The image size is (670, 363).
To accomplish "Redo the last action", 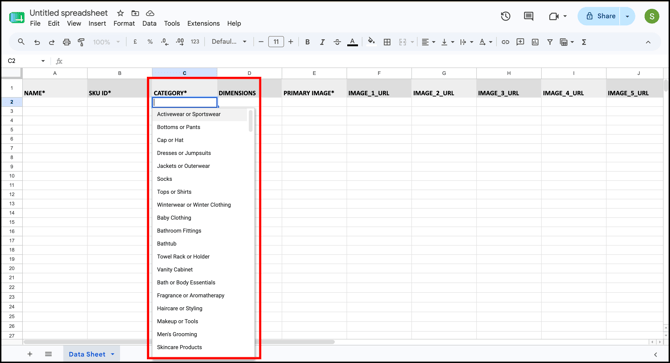I will click(x=52, y=42).
